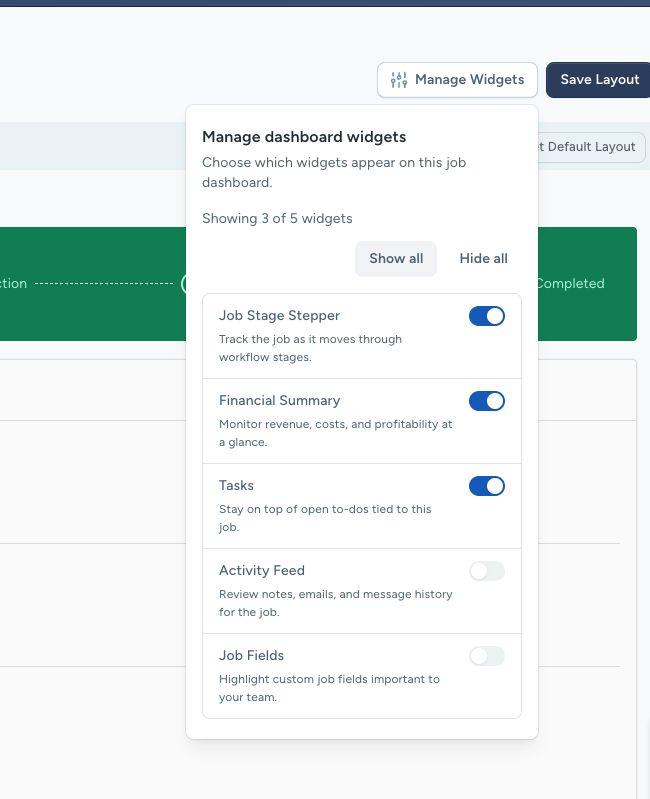The width and height of the screenshot is (650, 799).
Task: Switch off the Tasks widget toggle
Action: (x=487, y=486)
